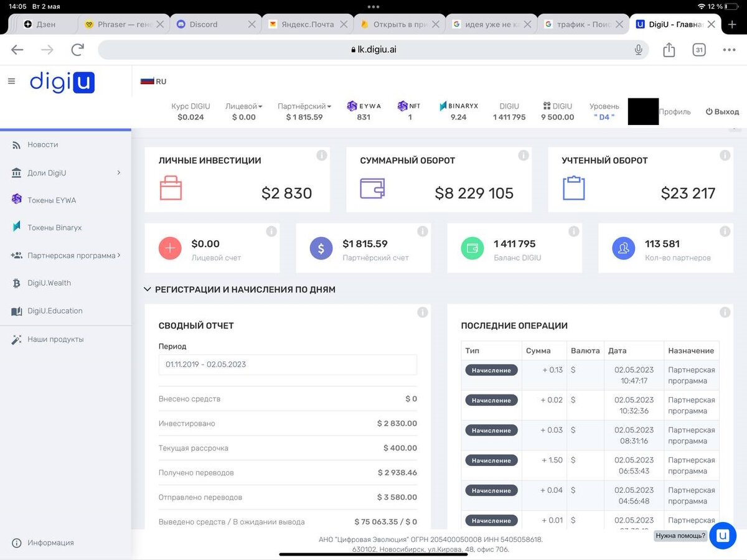Tap the microphone in address bar

[x=638, y=50]
